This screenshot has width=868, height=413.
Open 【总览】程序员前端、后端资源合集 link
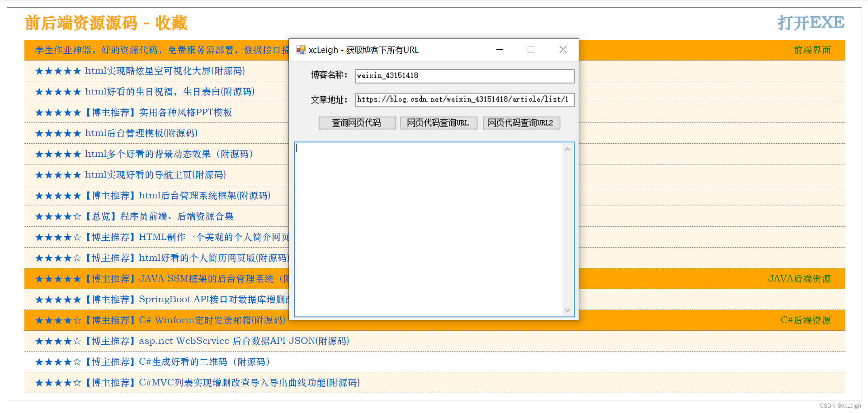pyautogui.click(x=135, y=216)
